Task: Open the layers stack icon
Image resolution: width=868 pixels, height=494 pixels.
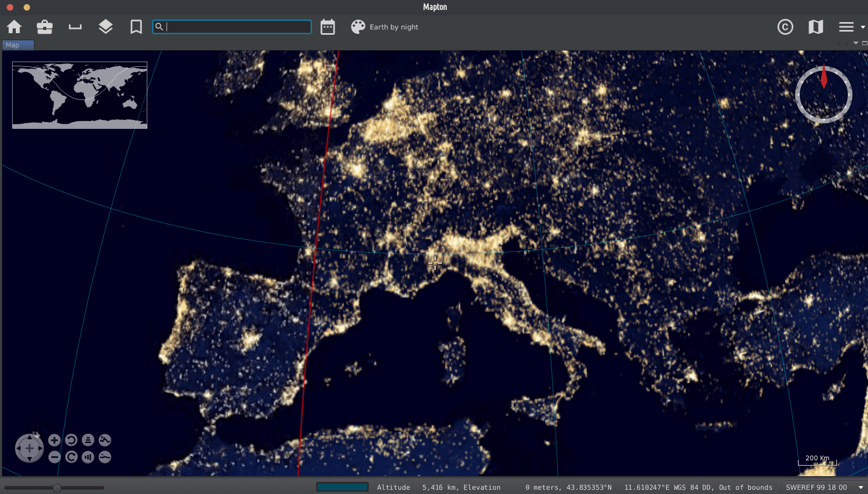Action: coord(106,27)
